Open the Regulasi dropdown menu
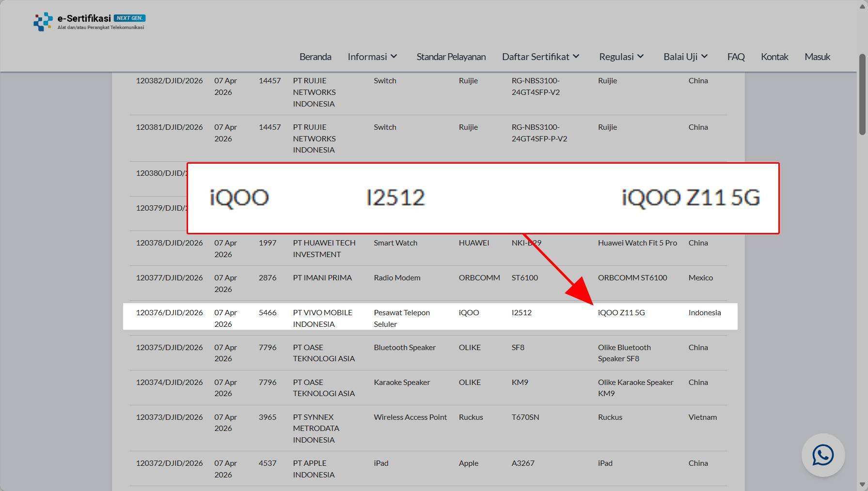Screen dimensions: 868x491 pos(622,57)
